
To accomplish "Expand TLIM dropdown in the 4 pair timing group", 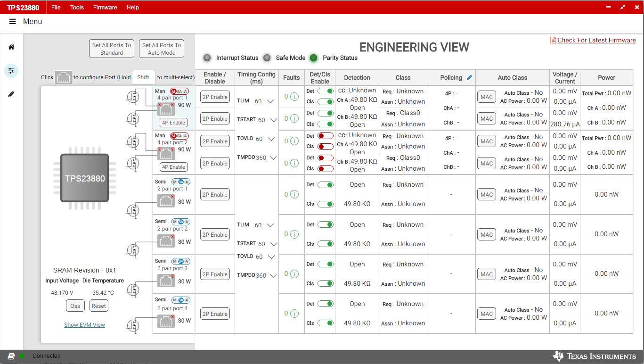I will [x=270, y=101].
